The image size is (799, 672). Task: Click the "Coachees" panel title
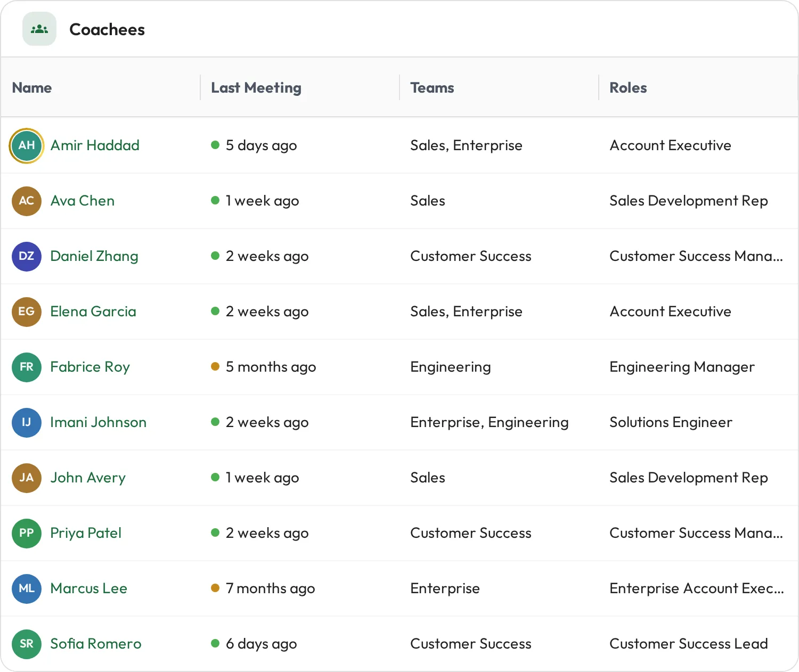[x=107, y=29]
